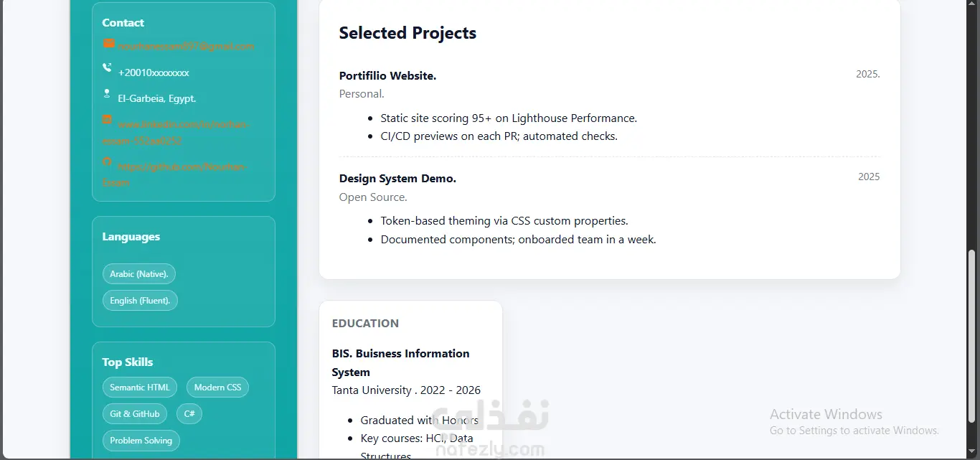Screen dimensions: 980x460
Task: Click the Portifilio Website project title
Action: [x=387, y=75]
